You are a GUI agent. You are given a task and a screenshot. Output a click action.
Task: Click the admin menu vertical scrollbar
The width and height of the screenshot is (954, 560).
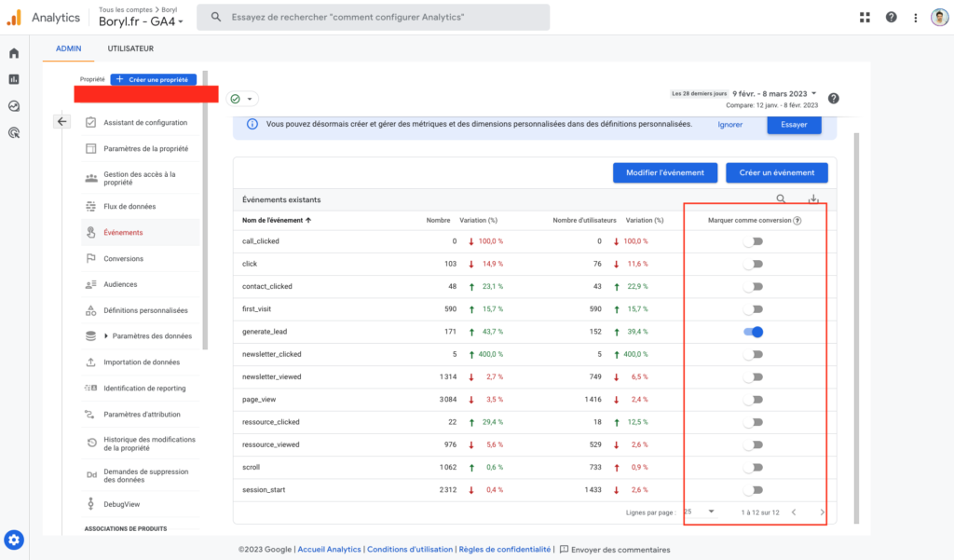[206, 210]
